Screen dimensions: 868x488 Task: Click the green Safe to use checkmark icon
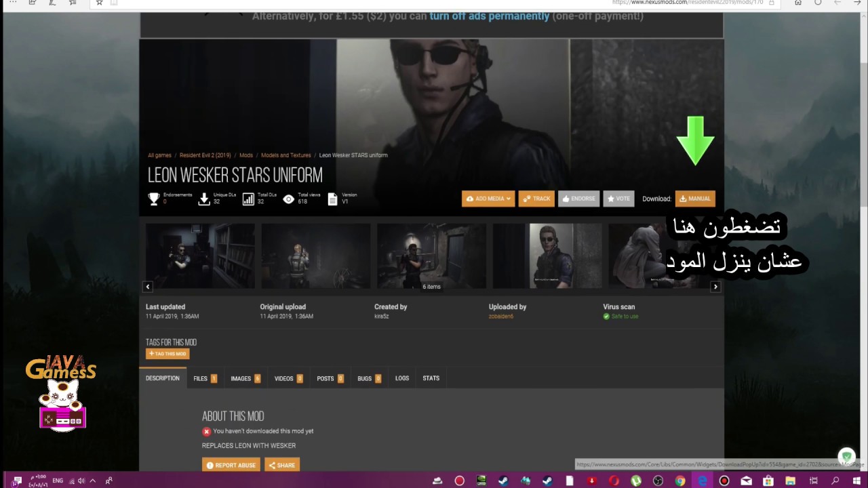[x=606, y=317]
